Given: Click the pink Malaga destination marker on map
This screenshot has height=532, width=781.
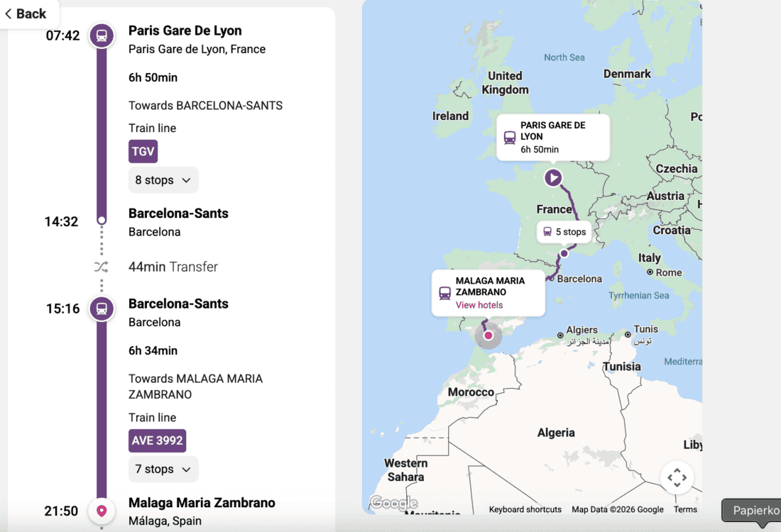Looking at the screenshot, I should 488,335.
